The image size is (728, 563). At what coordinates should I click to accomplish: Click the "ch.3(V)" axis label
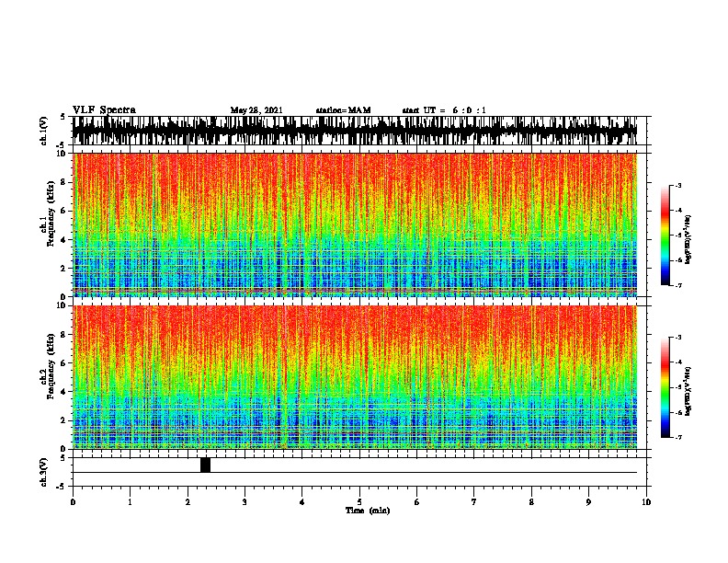pyautogui.click(x=44, y=472)
